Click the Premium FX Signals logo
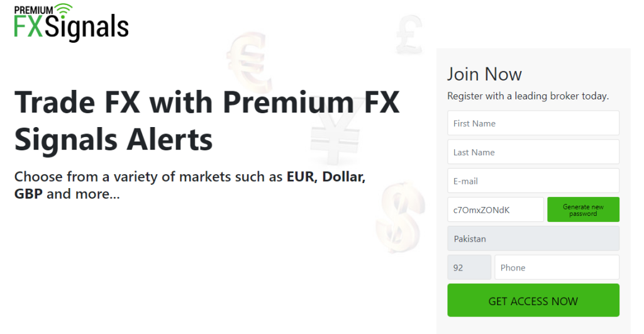 click(x=71, y=23)
